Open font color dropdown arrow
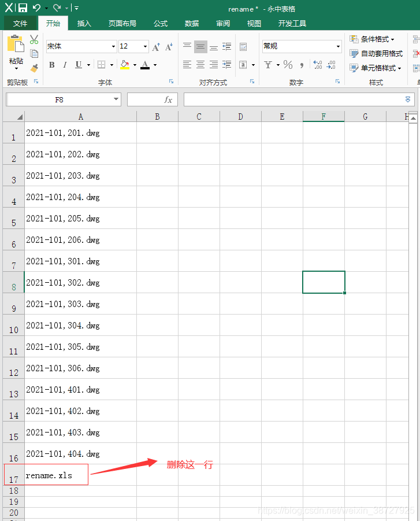 (x=155, y=65)
